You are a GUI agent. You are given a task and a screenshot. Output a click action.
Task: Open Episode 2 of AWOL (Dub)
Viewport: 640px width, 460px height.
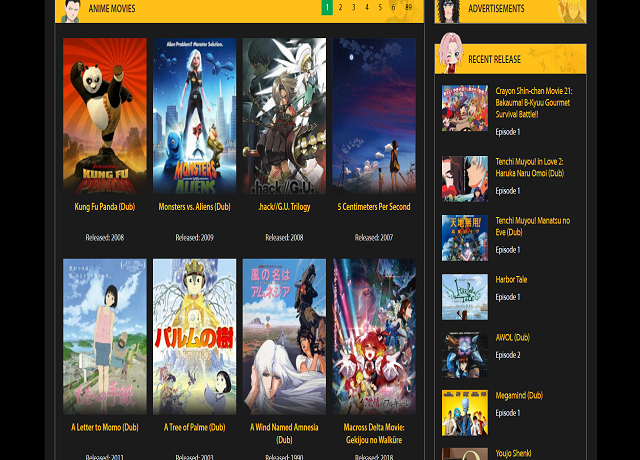tap(508, 355)
